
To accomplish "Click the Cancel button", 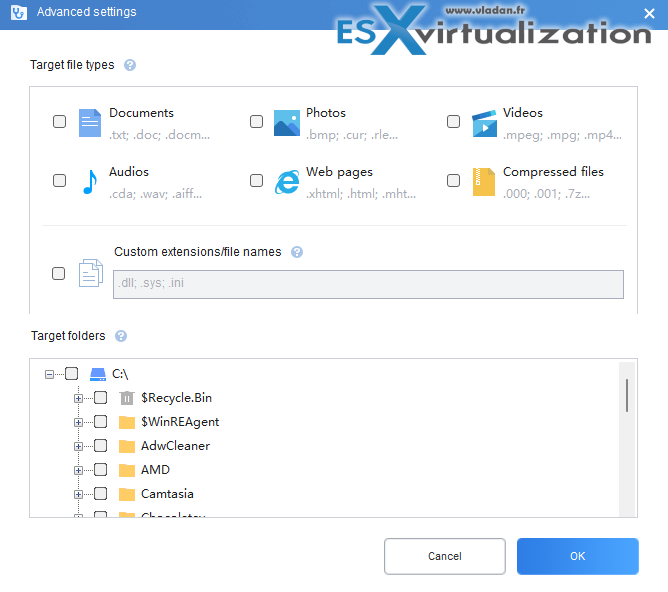I will click(445, 556).
